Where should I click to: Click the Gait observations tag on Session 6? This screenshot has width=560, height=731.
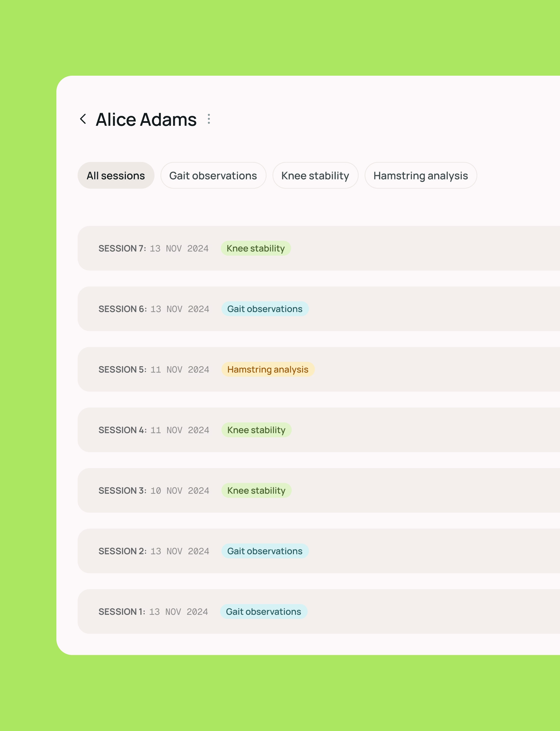[x=265, y=309]
